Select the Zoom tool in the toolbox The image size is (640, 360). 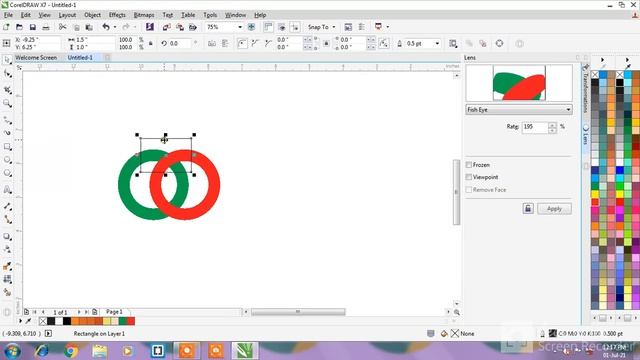7,103
